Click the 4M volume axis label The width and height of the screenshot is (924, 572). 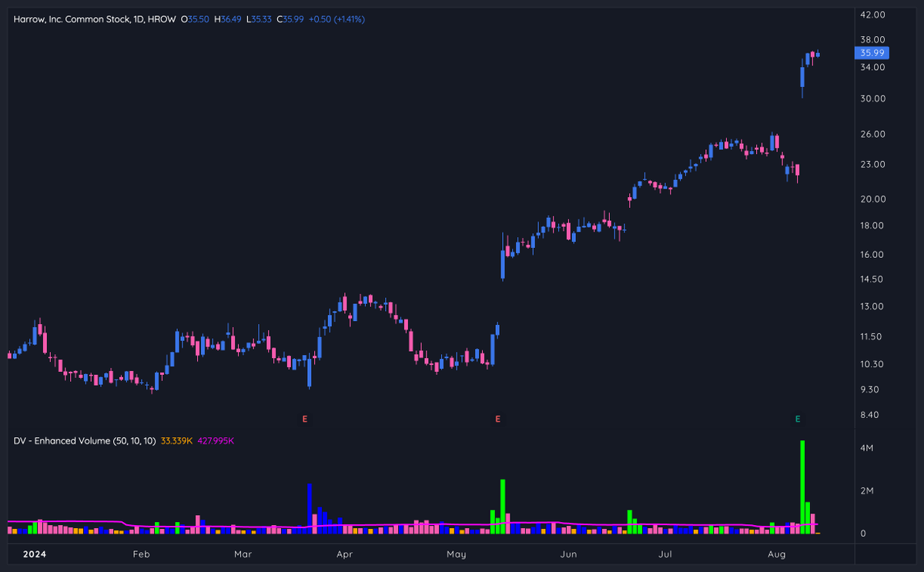pos(866,448)
